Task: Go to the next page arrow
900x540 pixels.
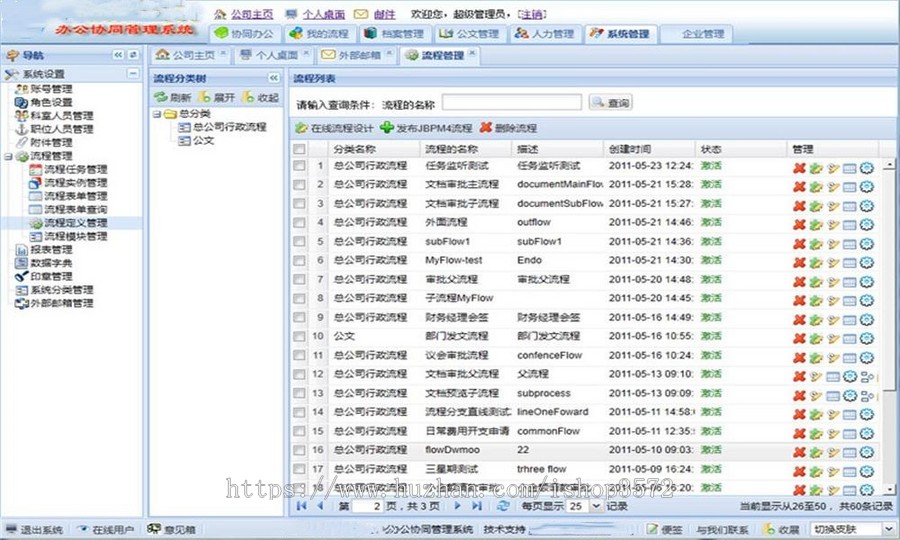Action: click(x=457, y=506)
